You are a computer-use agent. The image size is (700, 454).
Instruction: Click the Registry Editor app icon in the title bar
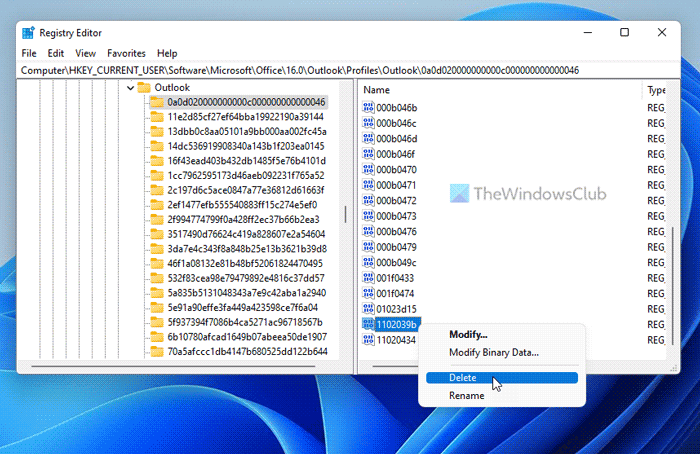[28, 33]
